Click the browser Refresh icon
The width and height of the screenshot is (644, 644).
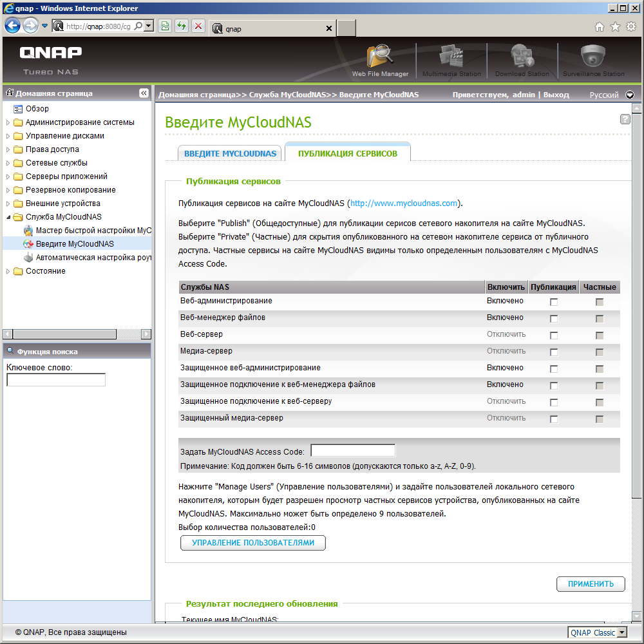[x=182, y=26]
